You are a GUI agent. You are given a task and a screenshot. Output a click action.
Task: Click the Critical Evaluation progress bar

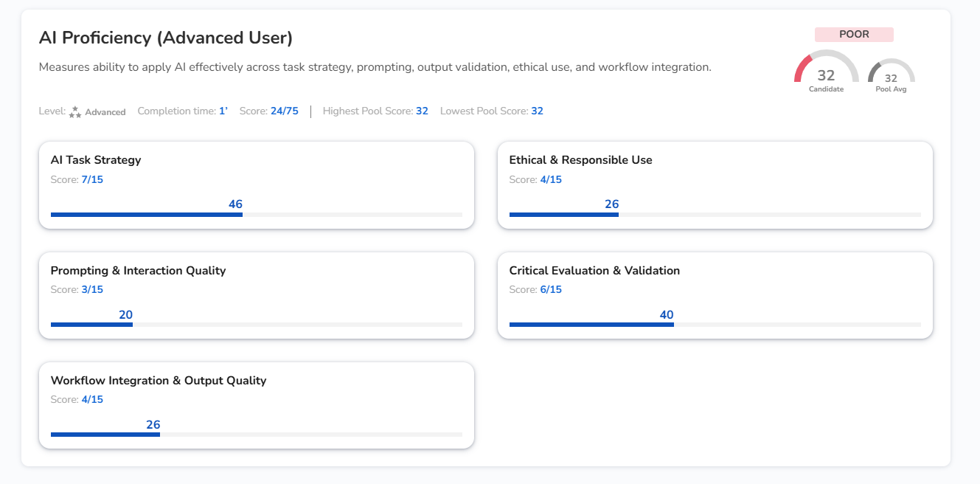pos(715,325)
